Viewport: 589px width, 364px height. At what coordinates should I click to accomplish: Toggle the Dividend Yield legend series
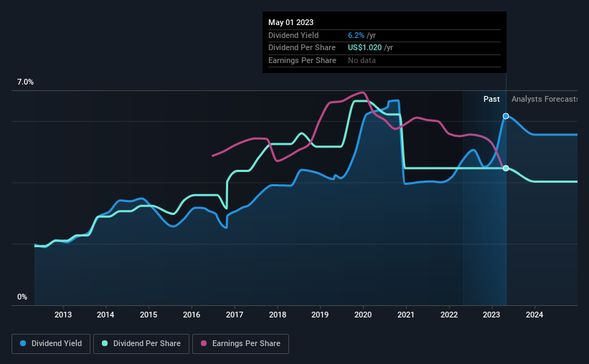click(50, 344)
